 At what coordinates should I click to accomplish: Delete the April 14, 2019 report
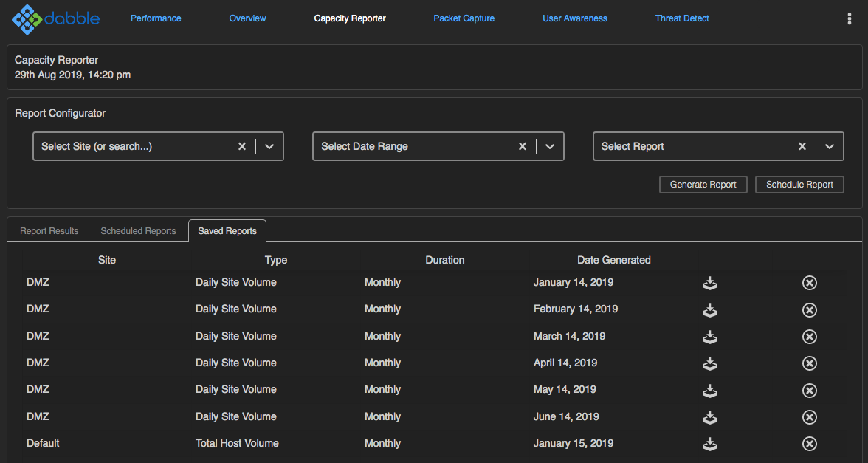coord(809,363)
